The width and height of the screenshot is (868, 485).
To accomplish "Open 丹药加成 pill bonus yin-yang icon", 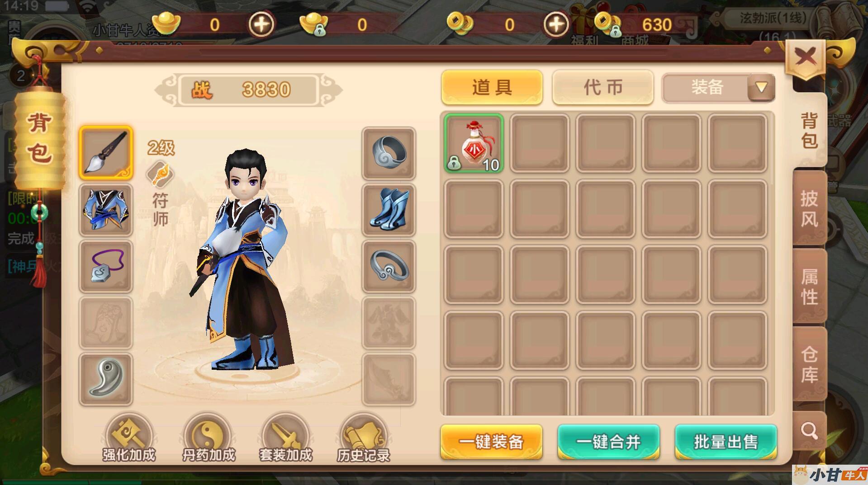I will (209, 438).
